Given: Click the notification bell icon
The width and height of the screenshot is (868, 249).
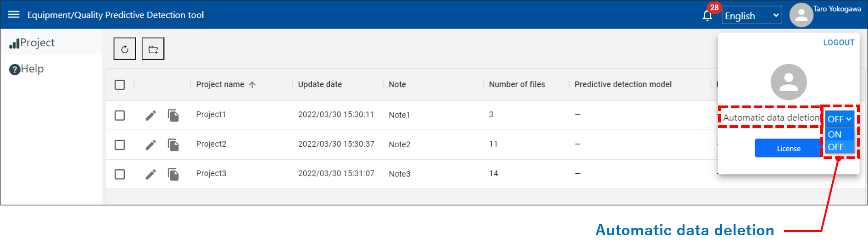Looking at the screenshot, I should [707, 16].
